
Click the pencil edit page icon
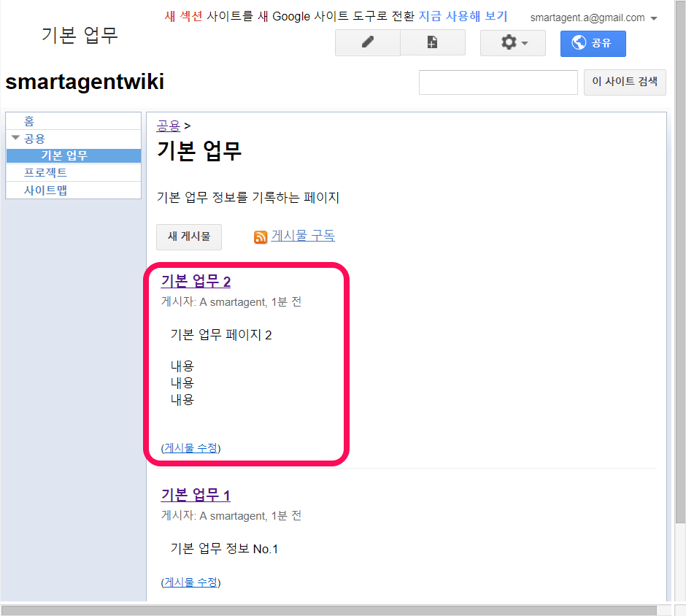[367, 43]
